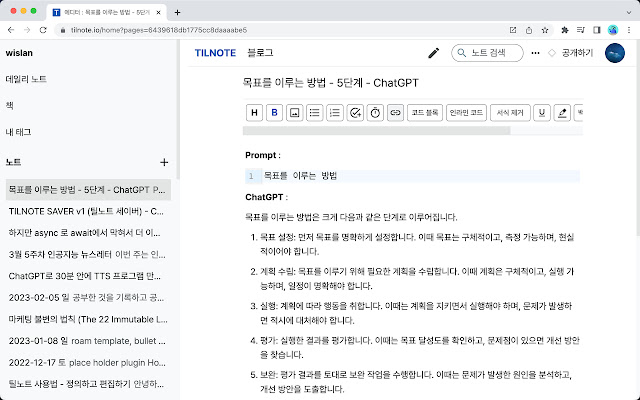Open 데일리 노트 in sidebar

click(26, 79)
